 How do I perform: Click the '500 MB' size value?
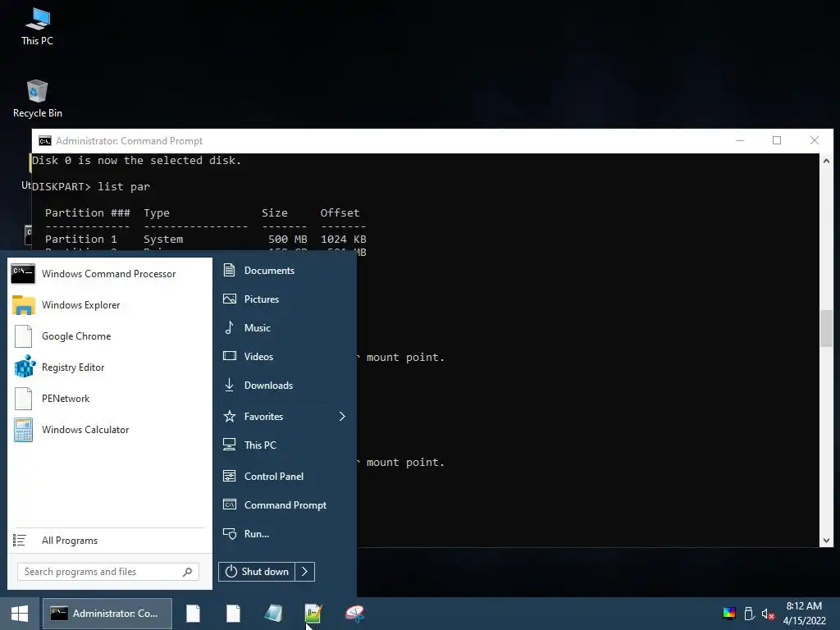(288, 239)
